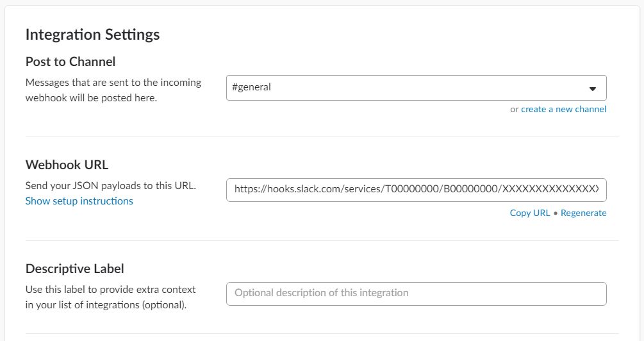
Task: Open the Post to Channel dropdown
Action: point(416,88)
